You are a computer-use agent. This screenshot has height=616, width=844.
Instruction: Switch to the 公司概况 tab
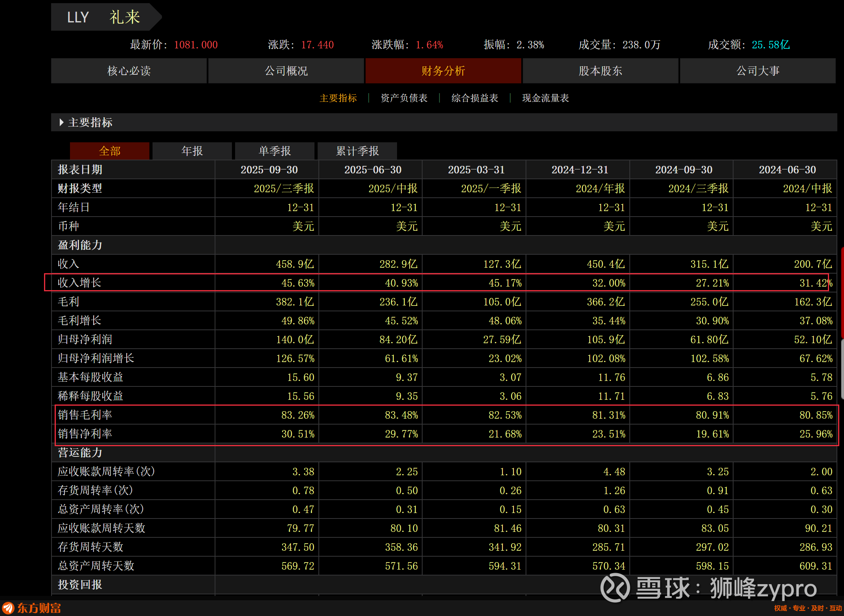[x=286, y=71]
